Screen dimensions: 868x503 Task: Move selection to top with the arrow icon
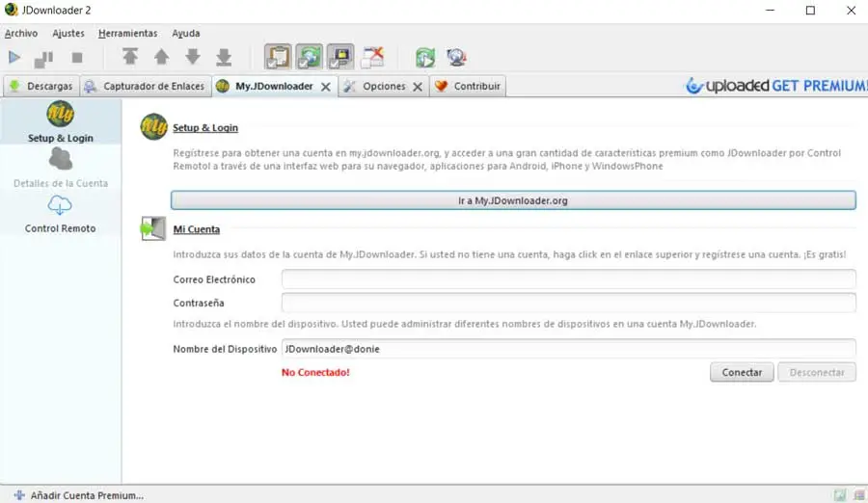[130, 57]
